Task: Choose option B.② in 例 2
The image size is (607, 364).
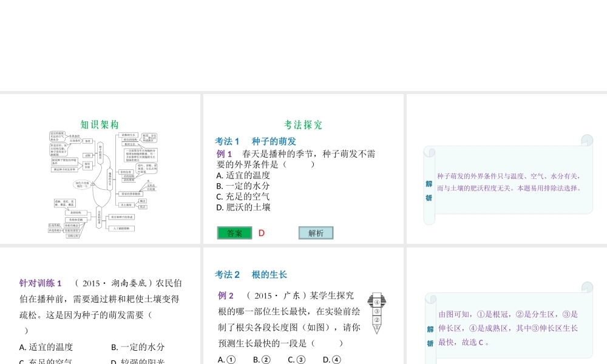Action: [x=262, y=360]
